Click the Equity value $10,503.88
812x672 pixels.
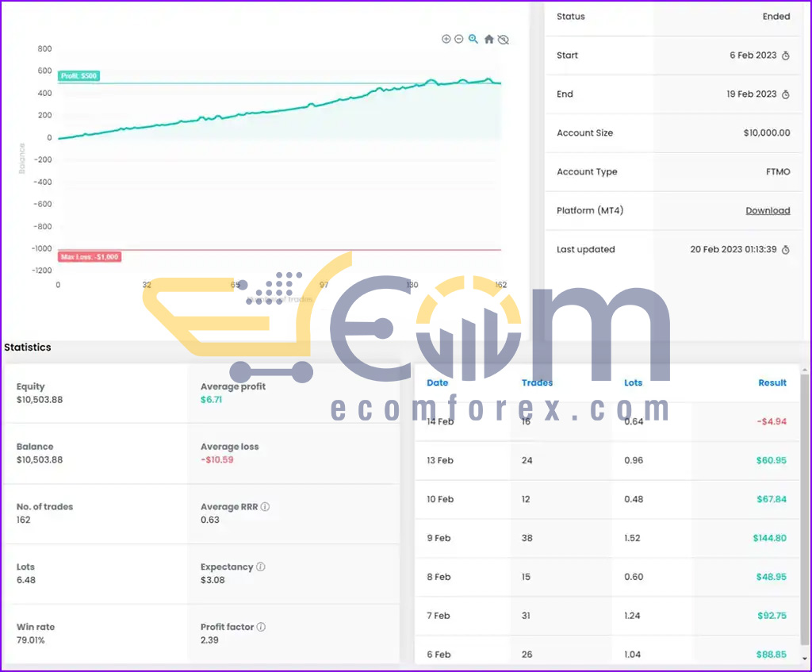coord(40,400)
